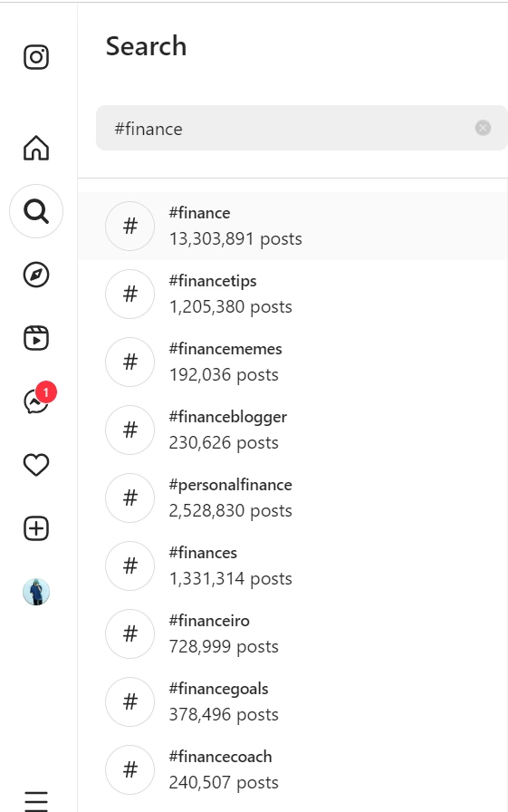Viewport: 508px width, 812px height.
Task: Open the Instagram logo home link
Action: pyautogui.click(x=36, y=57)
